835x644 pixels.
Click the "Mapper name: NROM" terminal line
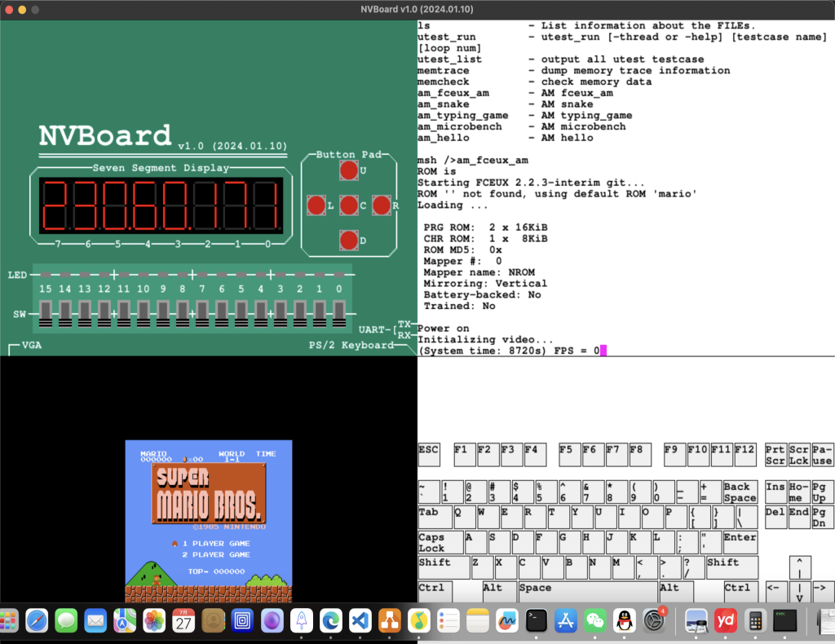(479, 272)
